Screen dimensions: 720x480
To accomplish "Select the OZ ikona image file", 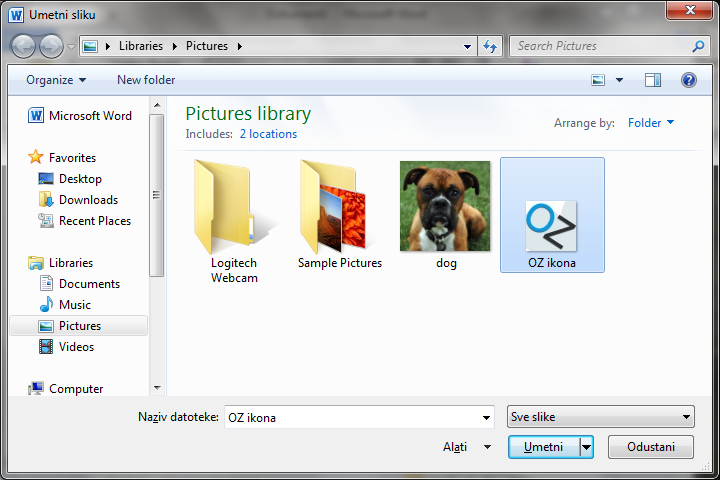I will pos(552,216).
